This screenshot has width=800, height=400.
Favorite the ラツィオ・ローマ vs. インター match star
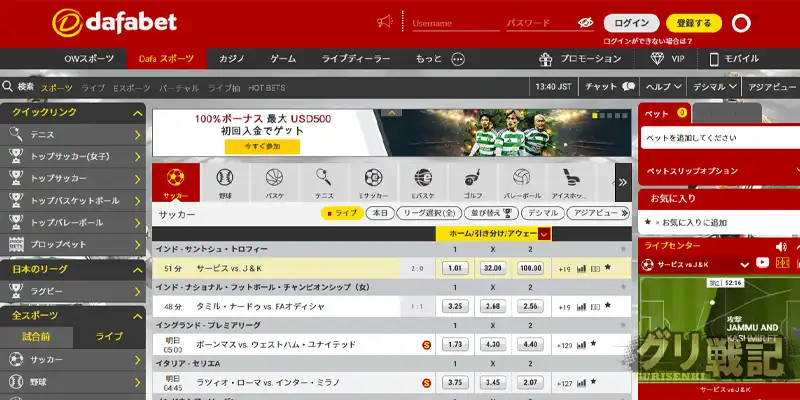coord(593,382)
